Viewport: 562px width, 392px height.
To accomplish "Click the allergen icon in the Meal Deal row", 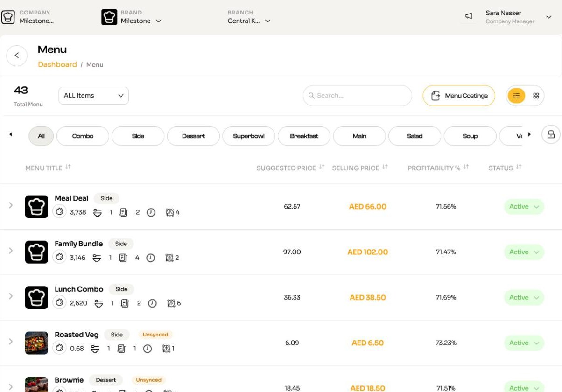I will point(170,212).
